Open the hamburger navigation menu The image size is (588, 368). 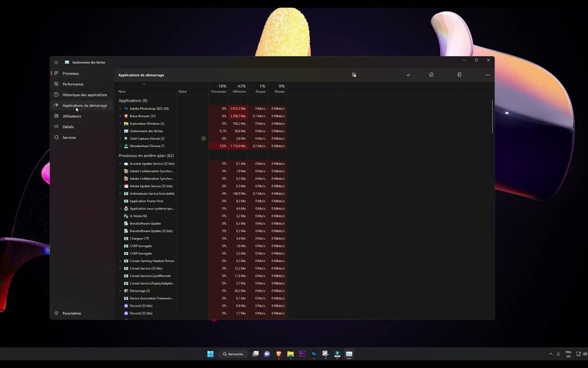pyautogui.click(x=56, y=62)
